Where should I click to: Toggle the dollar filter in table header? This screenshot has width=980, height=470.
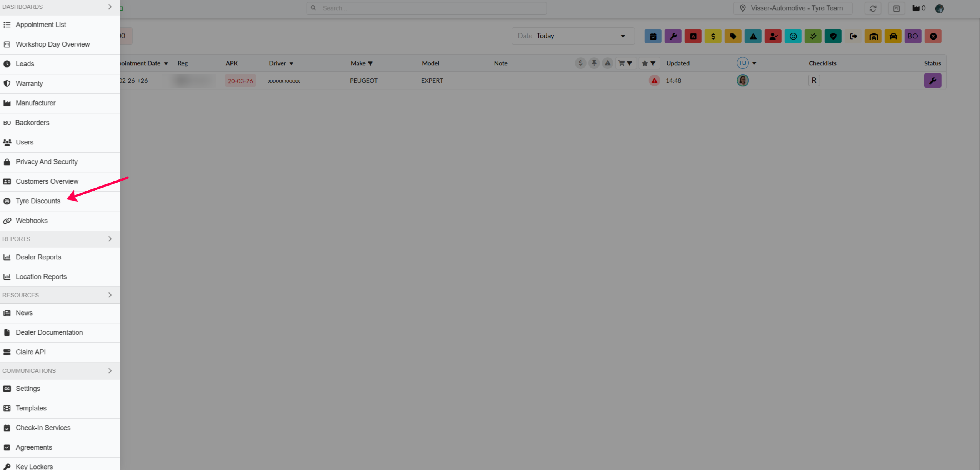(580, 63)
